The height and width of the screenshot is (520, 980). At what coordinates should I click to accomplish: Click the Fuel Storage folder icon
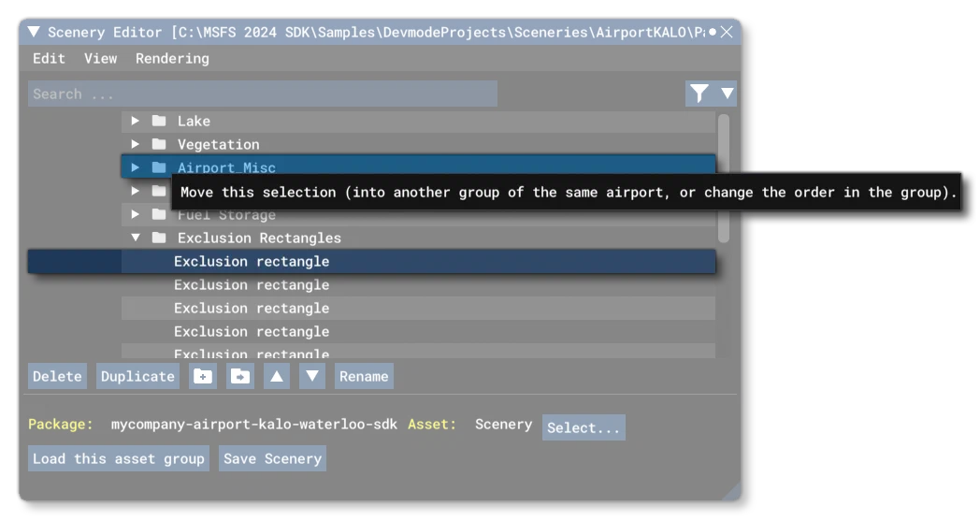159,214
